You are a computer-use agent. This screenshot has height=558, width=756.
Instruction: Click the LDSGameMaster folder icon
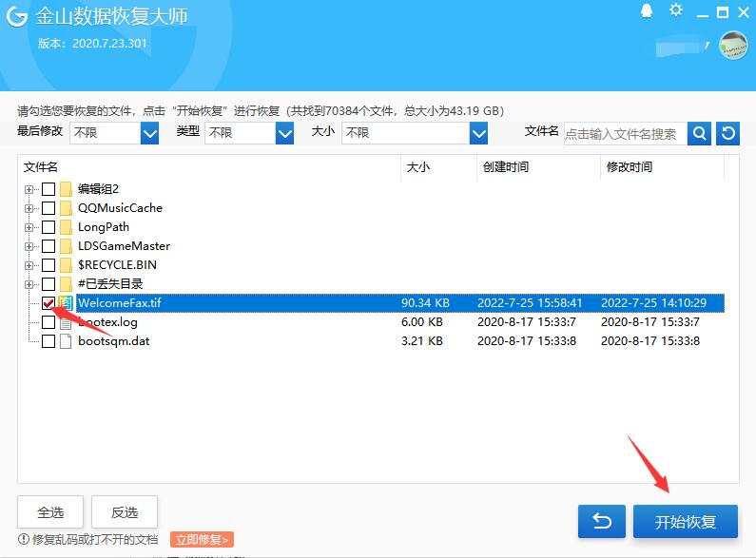[66, 246]
